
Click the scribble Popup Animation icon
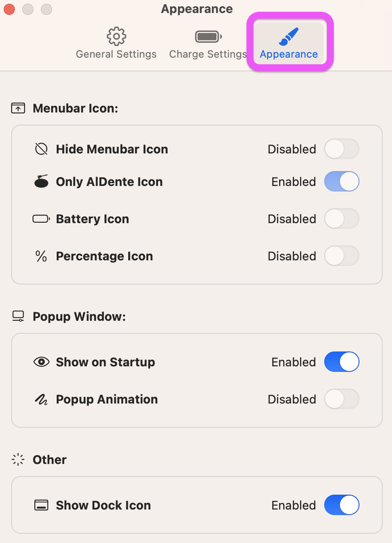coord(41,399)
